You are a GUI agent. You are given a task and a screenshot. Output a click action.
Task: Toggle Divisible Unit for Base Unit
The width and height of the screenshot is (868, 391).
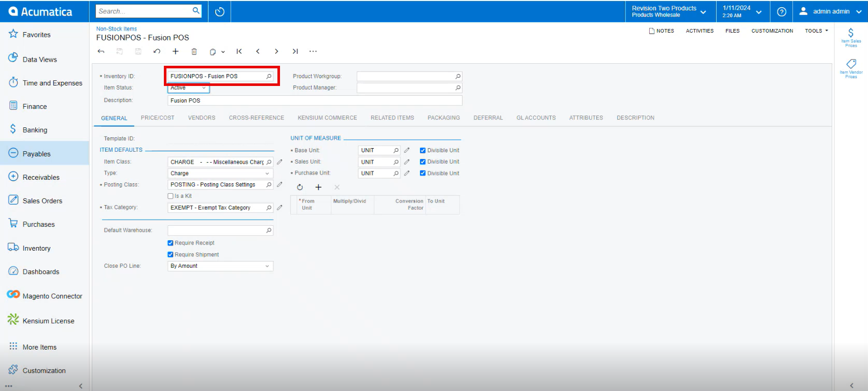click(x=423, y=151)
